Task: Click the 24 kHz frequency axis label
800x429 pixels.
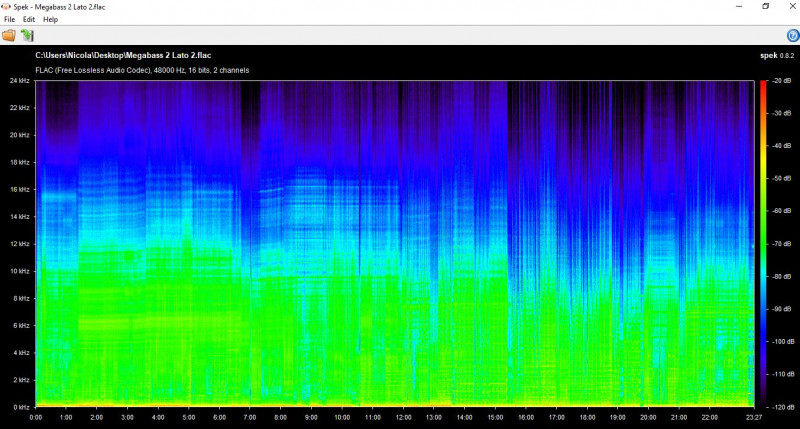Action: click(x=18, y=81)
